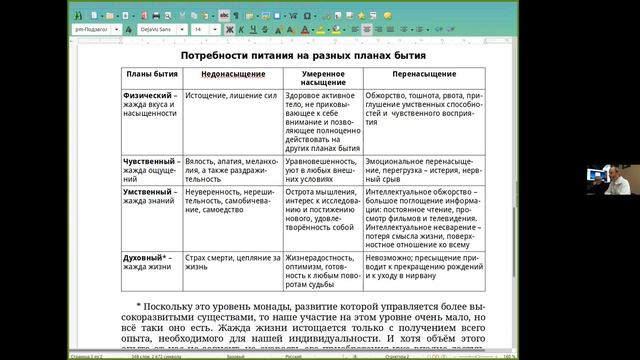This screenshot has width=640, height=360.
Task: Click the decrease indent icon
Action: (x=439, y=29)
